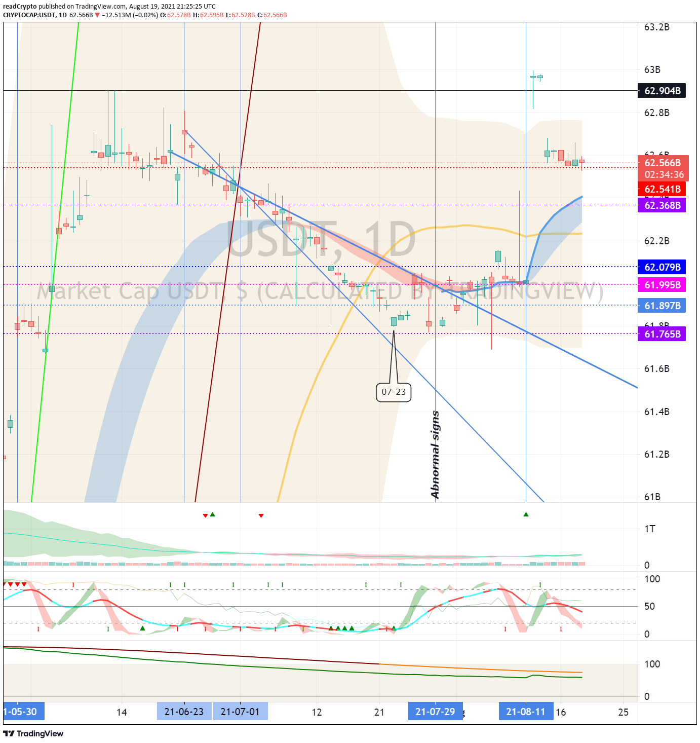This screenshot has width=700, height=743.
Task: Click the 21-07-29 date marker
Action: tap(435, 712)
